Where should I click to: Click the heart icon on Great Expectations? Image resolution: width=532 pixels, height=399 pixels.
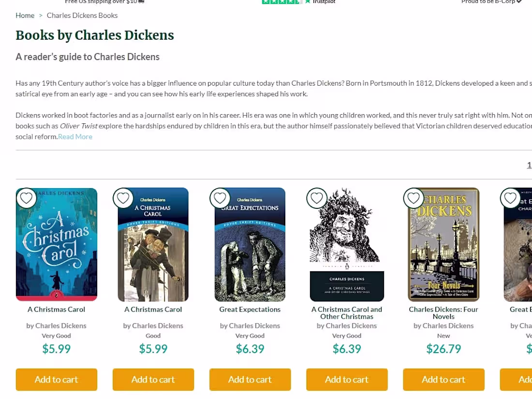point(220,198)
